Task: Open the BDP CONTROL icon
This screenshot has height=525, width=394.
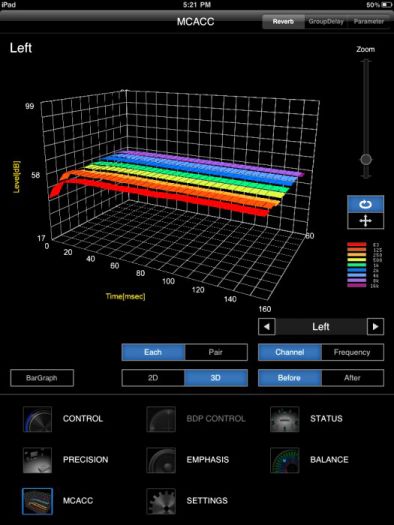Action: pos(161,419)
